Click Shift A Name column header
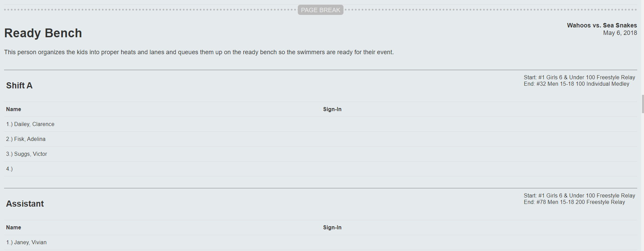This screenshot has height=251, width=644. 14,109
